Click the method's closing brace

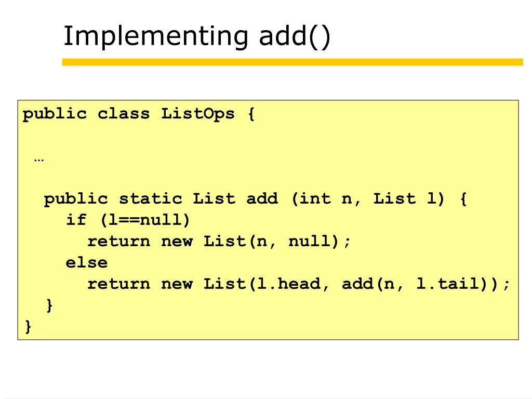point(49,305)
